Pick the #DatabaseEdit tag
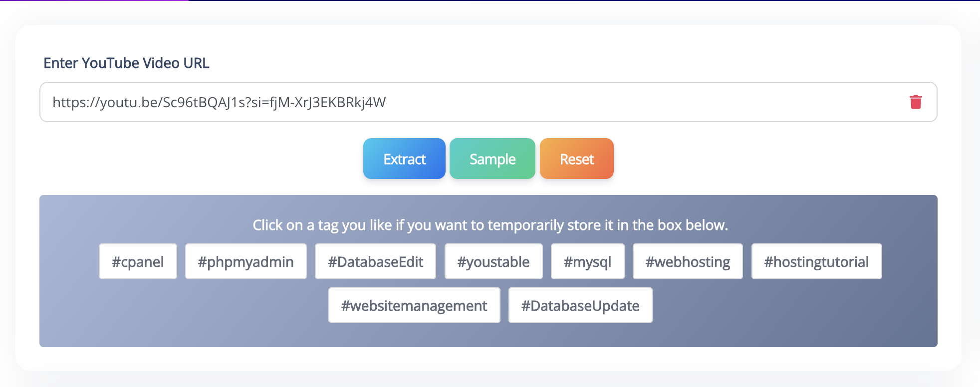The width and height of the screenshot is (980, 387). tap(375, 261)
